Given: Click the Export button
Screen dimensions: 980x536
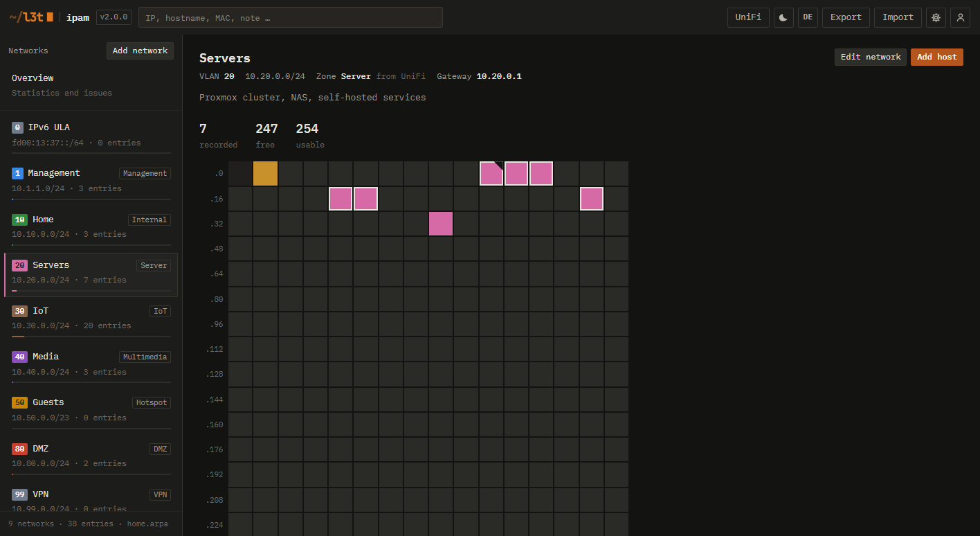Looking at the screenshot, I should 846,17.
